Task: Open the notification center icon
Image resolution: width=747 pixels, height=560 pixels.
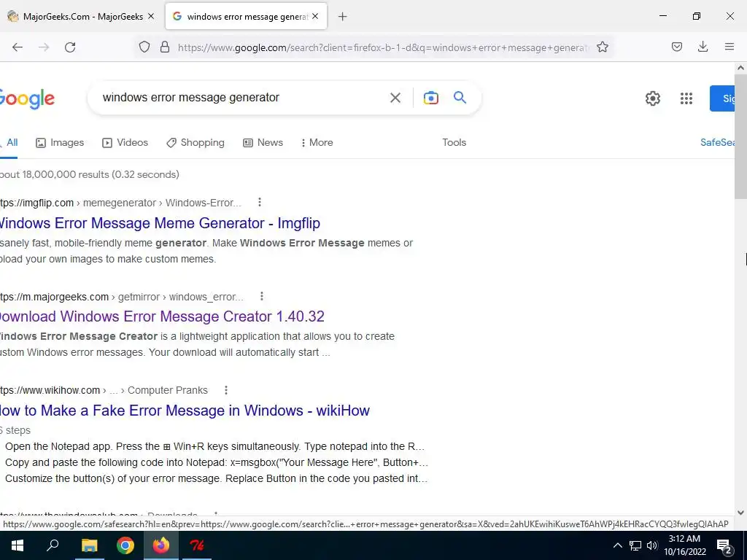Action: tap(724, 546)
